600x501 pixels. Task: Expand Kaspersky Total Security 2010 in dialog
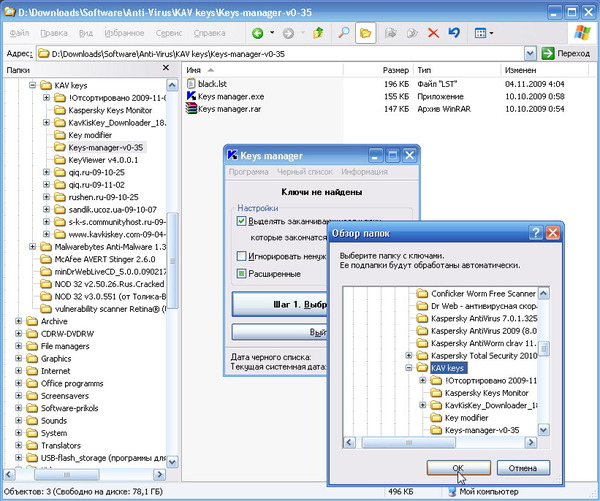point(409,355)
